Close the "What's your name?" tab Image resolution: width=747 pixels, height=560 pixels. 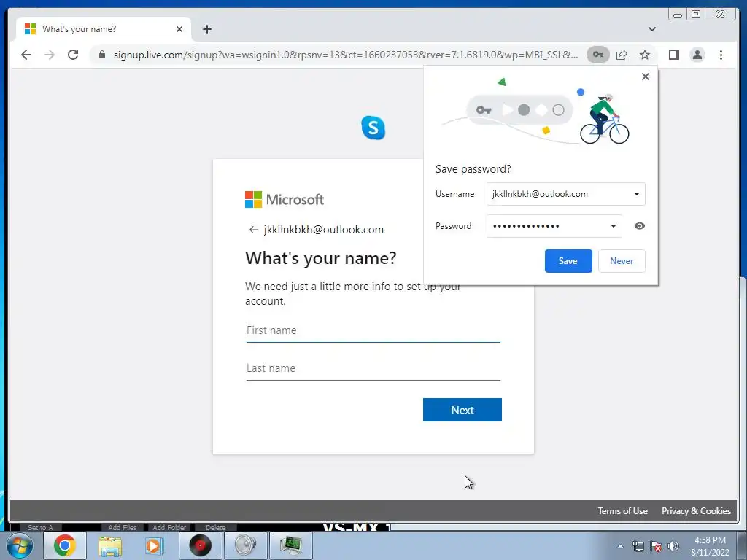click(x=179, y=29)
